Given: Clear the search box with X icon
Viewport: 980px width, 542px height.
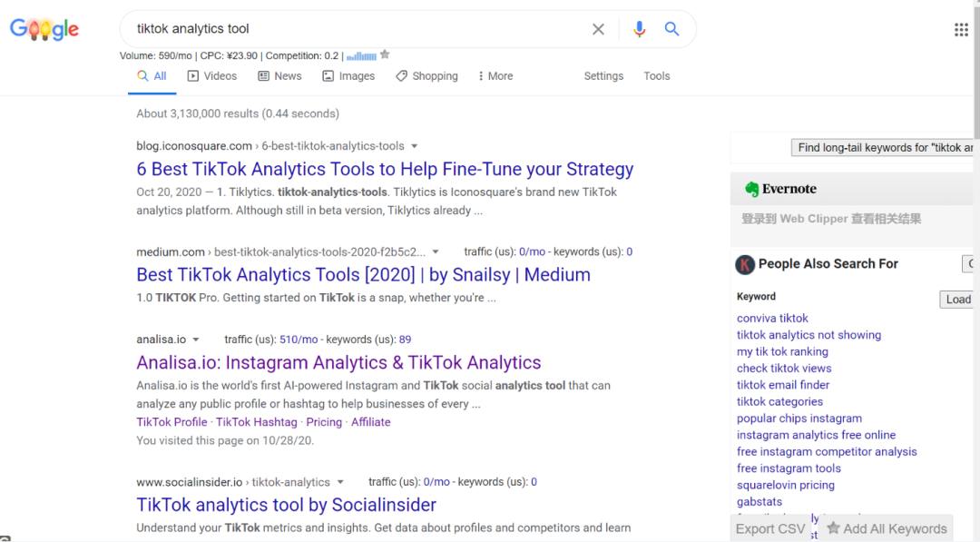Looking at the screenshot, I should pyautogui.click(x=598, y=29).
